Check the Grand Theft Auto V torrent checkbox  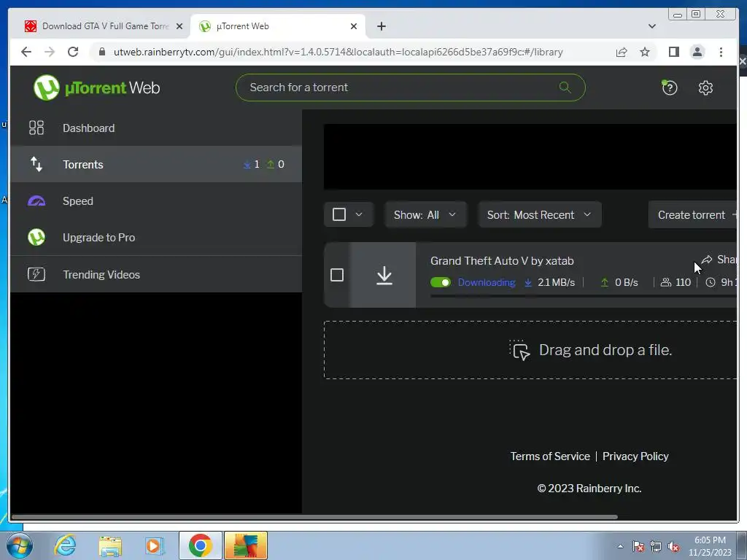coord(337,275)
